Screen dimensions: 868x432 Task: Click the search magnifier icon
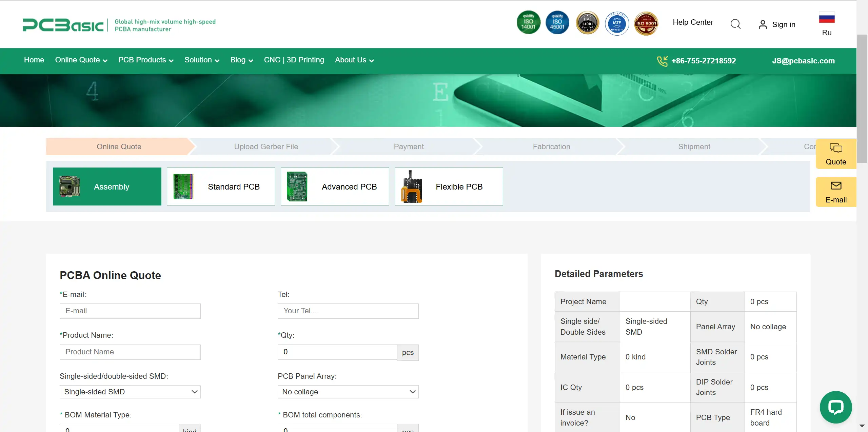tap(735, 24)
